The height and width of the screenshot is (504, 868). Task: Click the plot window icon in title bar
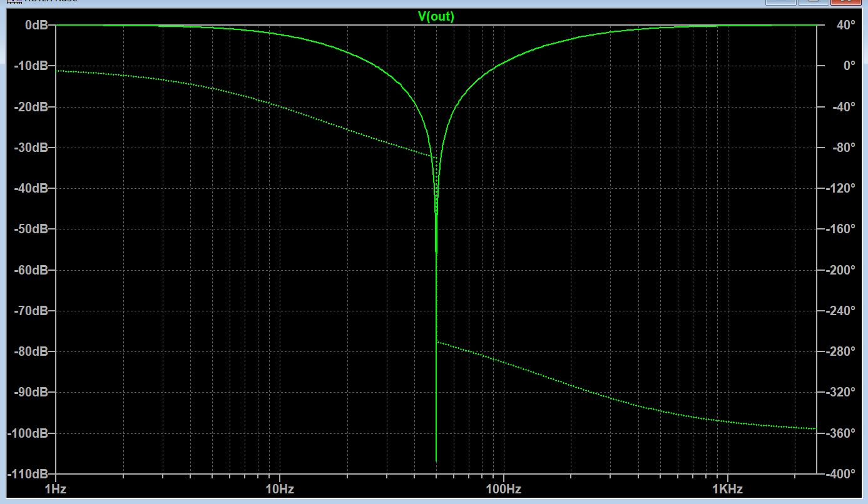coord(13,2)
